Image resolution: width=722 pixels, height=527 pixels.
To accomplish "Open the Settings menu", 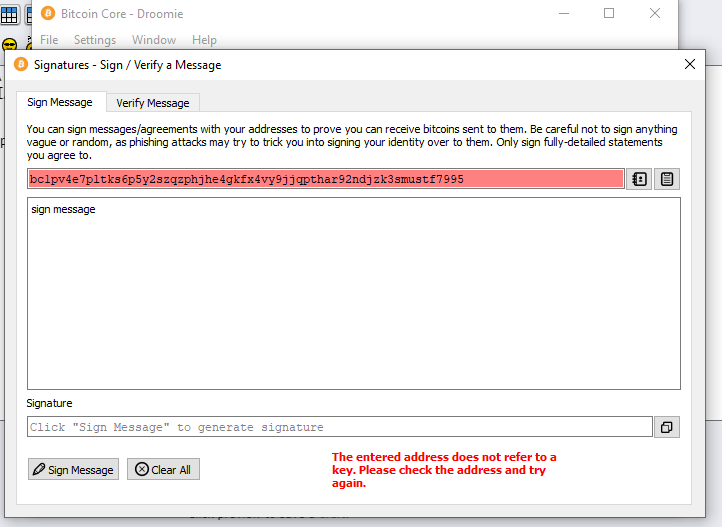I will click(x=95, y=40).
